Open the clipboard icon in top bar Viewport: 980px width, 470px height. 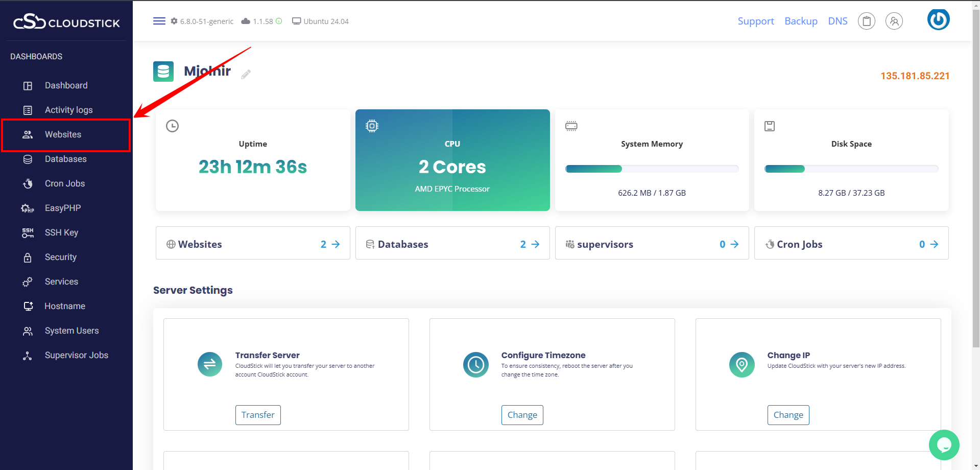(x=866, y=21)
